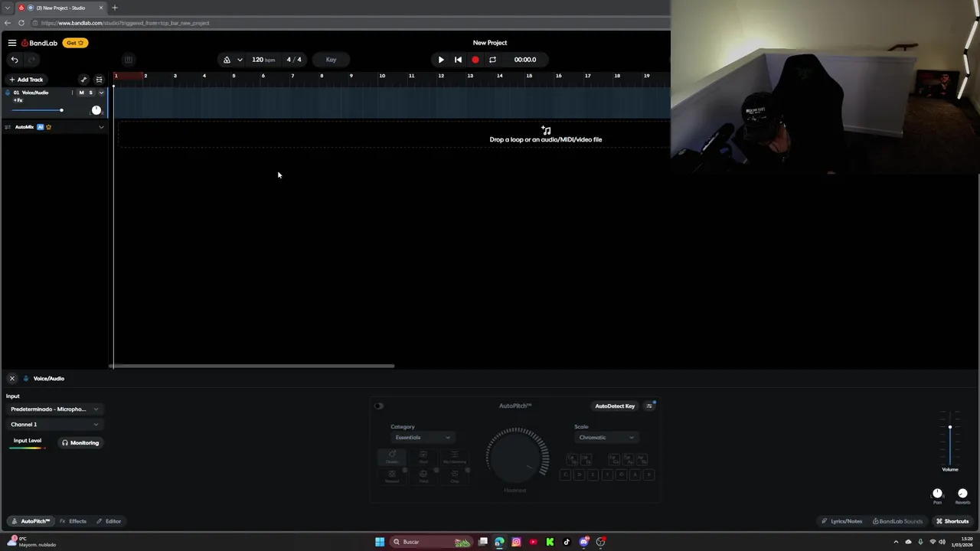
Task: Click AutoDetect Key button
Action: pos(615,406)
